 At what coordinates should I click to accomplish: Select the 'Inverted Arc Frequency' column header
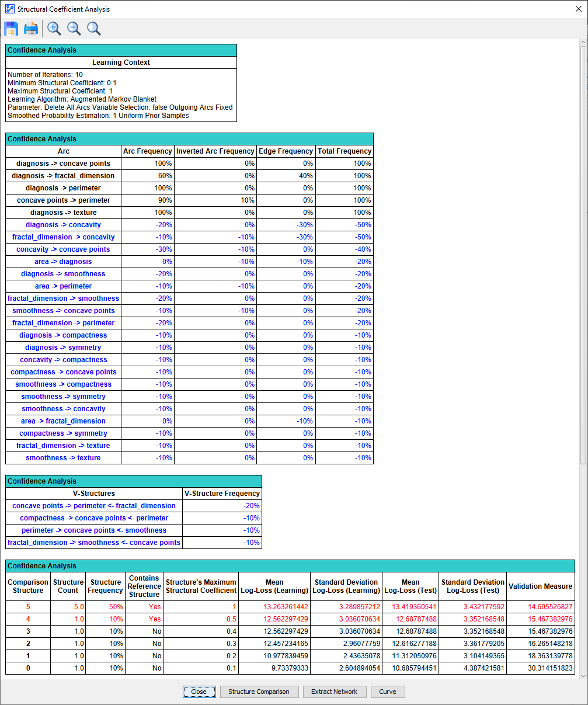coord(215,151)
